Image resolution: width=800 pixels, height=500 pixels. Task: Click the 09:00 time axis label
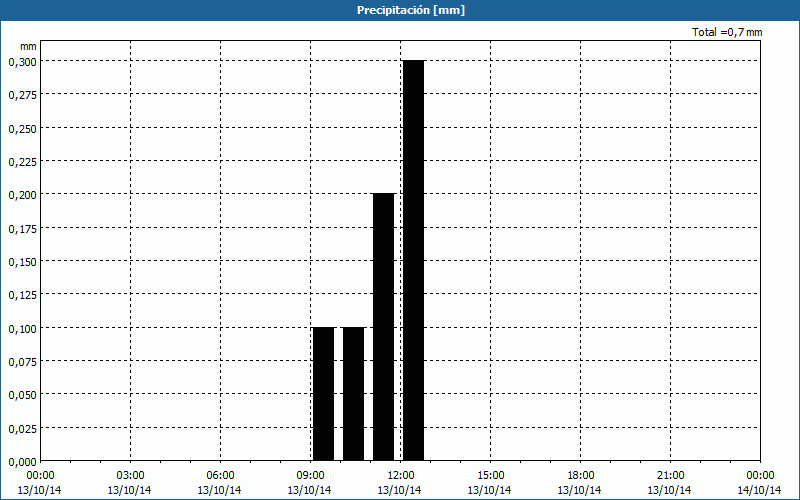point(310,476)
